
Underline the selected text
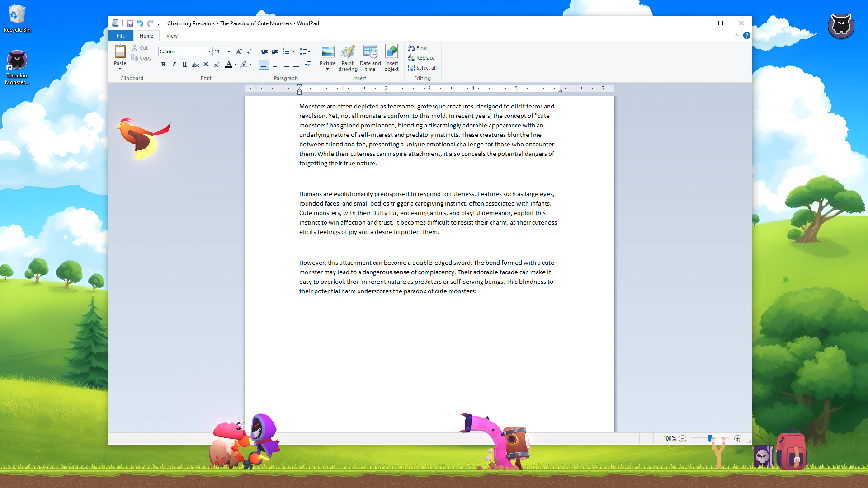[x=184, y=65]
